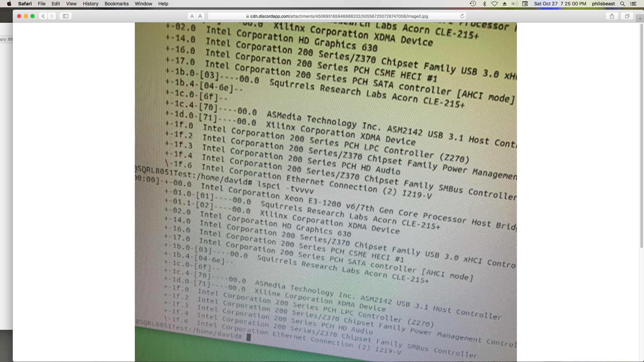Open the Share button menu
The image size is (644, 362).
point(612,16)
